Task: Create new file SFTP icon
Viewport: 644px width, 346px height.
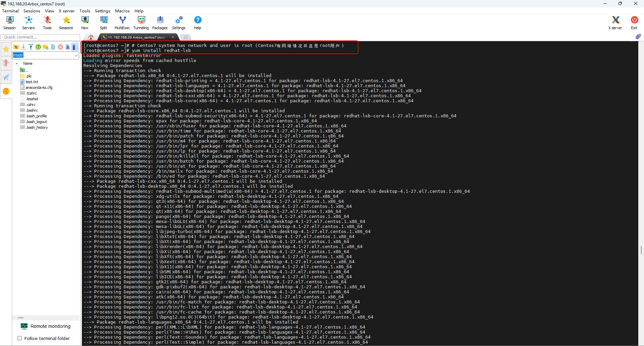Action: pos(53,47)
